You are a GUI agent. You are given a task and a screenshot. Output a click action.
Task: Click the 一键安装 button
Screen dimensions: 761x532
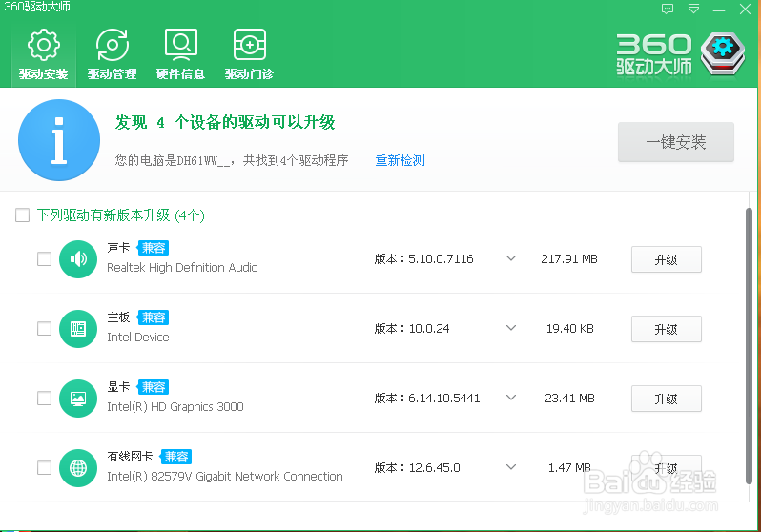[675, 142]
